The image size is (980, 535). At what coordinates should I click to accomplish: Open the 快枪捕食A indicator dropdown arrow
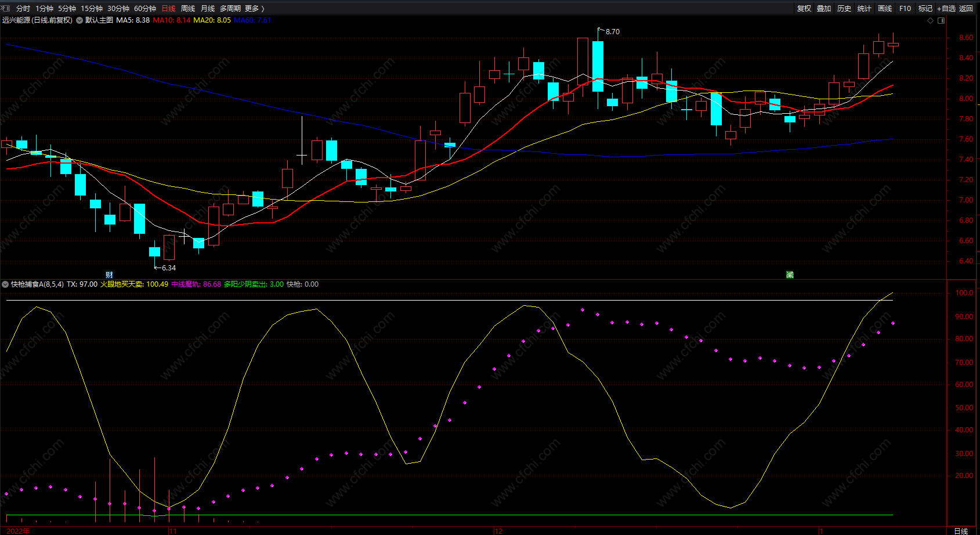pyautogui.click(x=5, y=284)
